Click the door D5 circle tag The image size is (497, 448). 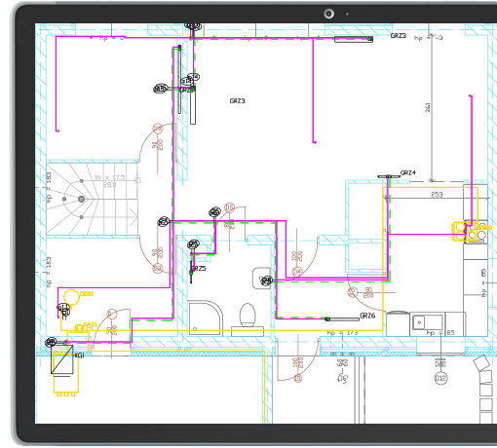click(229, 207)
